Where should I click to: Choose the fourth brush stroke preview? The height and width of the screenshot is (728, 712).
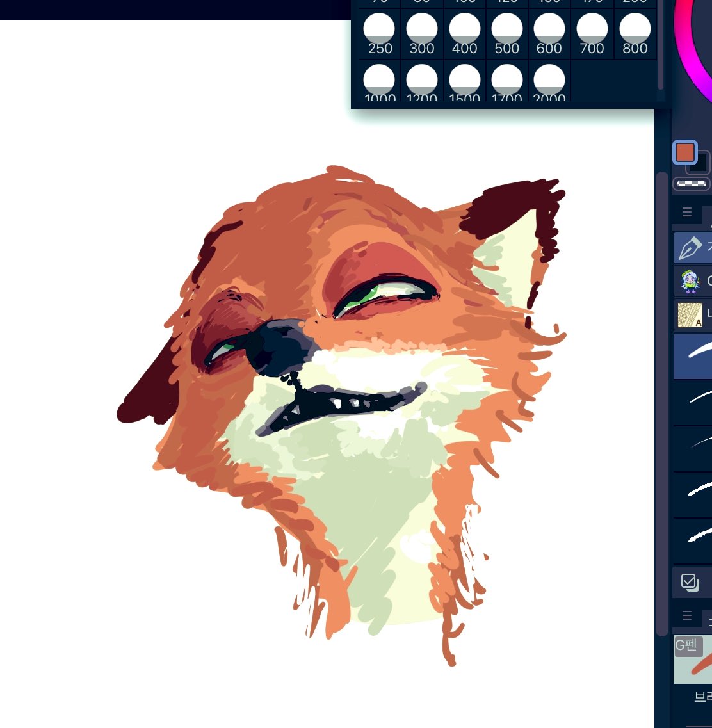(693, 495)
